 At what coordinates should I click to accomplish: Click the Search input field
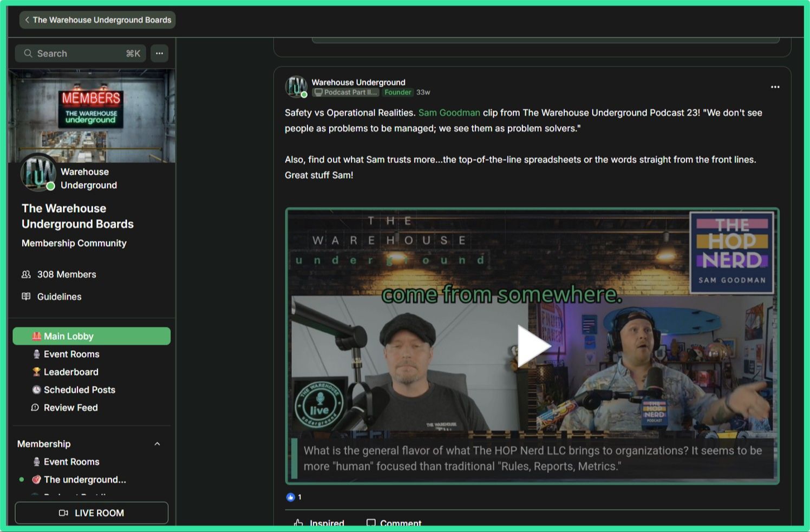tap(81, 54)
